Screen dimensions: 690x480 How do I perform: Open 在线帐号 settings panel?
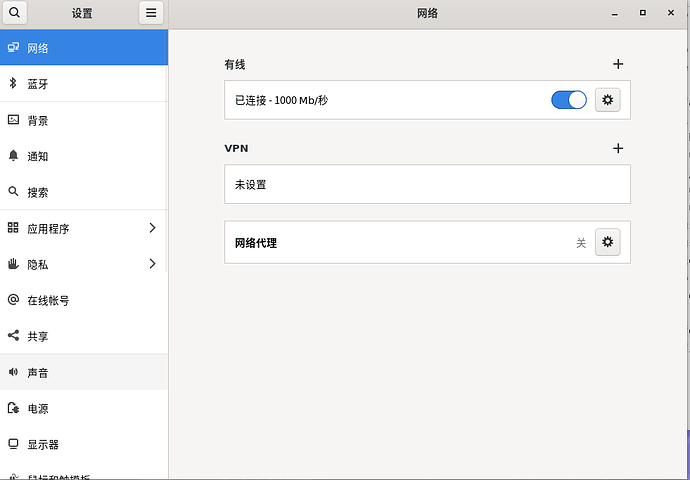pyautogui.click(x=48, y=300)
